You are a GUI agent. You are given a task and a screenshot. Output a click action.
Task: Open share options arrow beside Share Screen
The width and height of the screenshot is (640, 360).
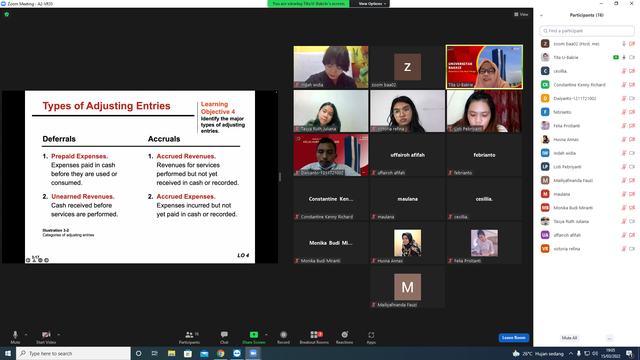(266, 335)
